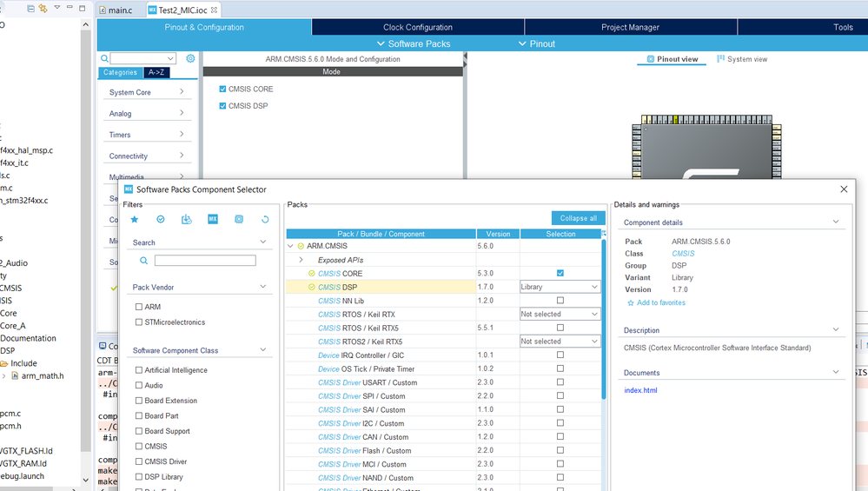Image resolution: width=868 pixels, height=491 pixels.
Task: Select the Categories view button
Action: (x=120, y=72)
